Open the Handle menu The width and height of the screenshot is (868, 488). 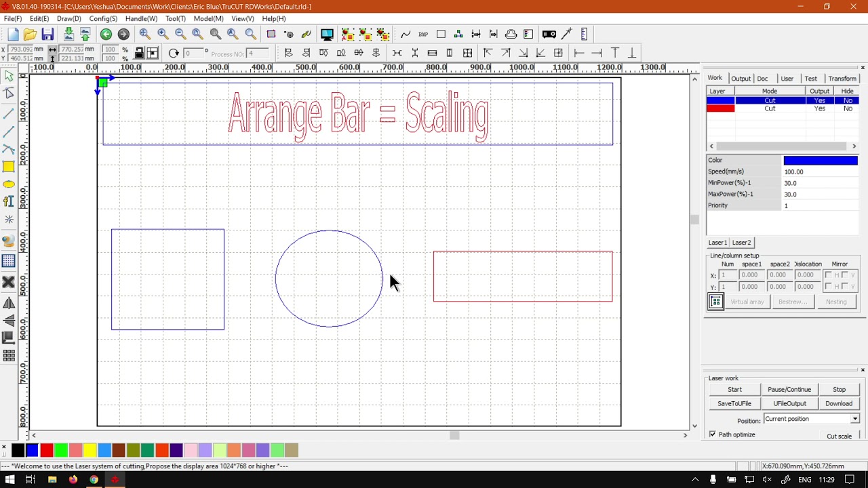[x=141, y=19]
